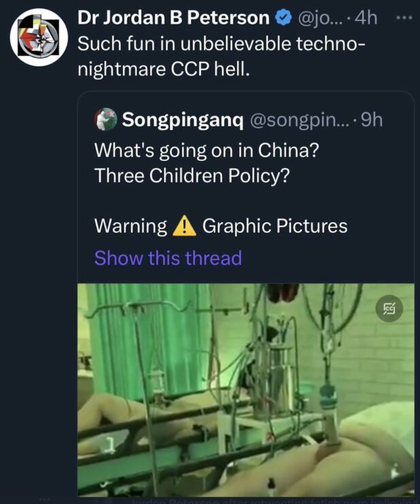Click the 9h timestamp on the quoted tweet
The width and height of the screenshot is (420, 504).
pyautogui.click(x=371, y=120)
